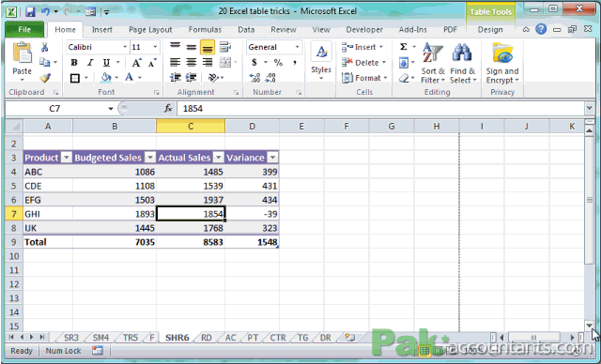Open the RD worksheet tab

point(207,338)
